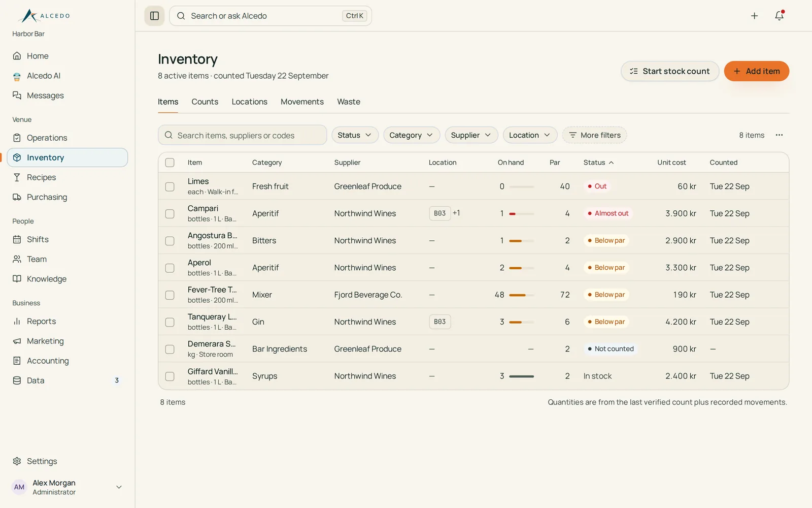
Task: Click the B03 location tag for Tanqueray
Action: point(439,322)
